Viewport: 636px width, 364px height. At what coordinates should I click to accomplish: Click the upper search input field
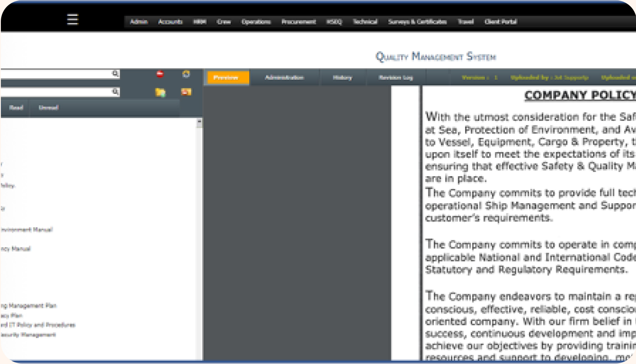(56, 74)
